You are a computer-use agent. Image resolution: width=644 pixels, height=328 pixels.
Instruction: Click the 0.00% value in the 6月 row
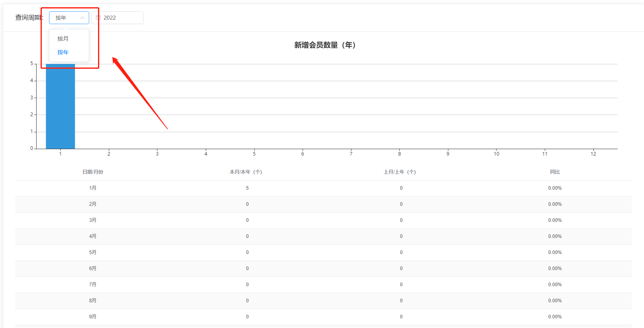tap(555, 269)
